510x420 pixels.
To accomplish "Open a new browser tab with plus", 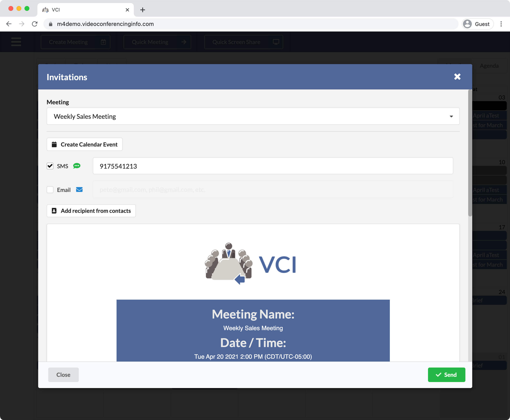I will (x=143, y=10).
